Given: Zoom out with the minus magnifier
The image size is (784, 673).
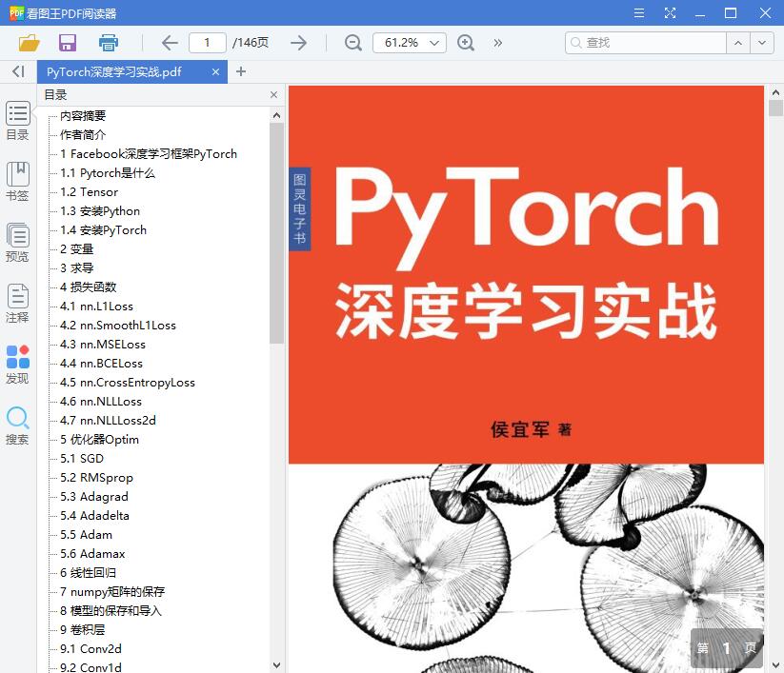Looking at the screenshot, I should click(x=353, y=43).
